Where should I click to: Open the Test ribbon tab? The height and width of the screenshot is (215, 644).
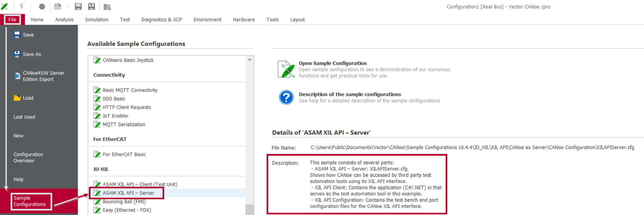coord(125,20)
